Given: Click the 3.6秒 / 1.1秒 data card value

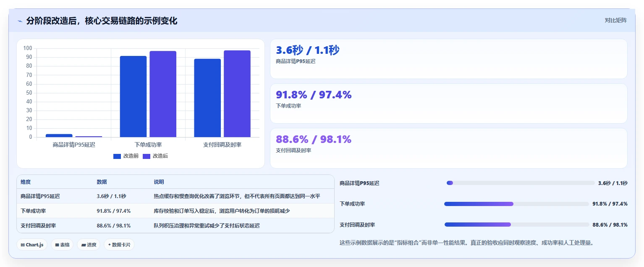Looking at the screenshot, I should (x=308, y=50).
